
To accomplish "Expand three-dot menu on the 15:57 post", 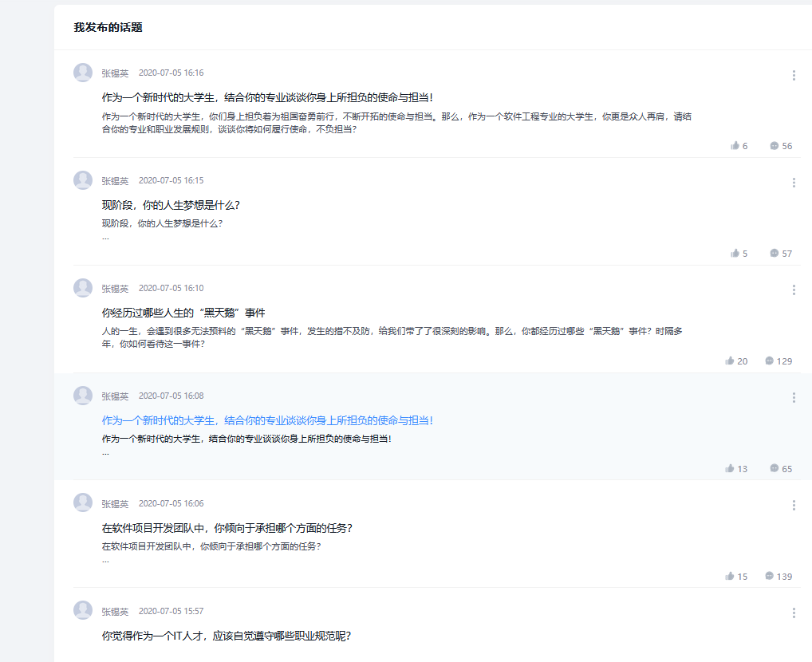I will [x=794, y=613].
